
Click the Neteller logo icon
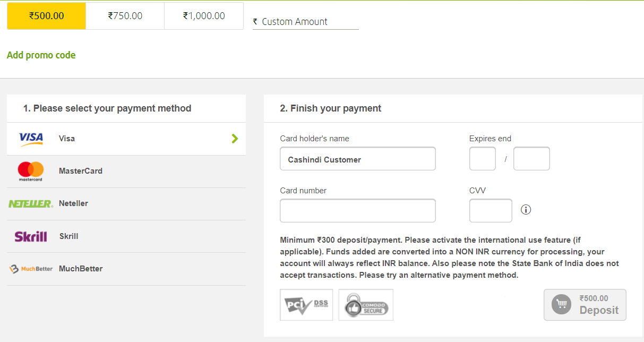(31, 204)
